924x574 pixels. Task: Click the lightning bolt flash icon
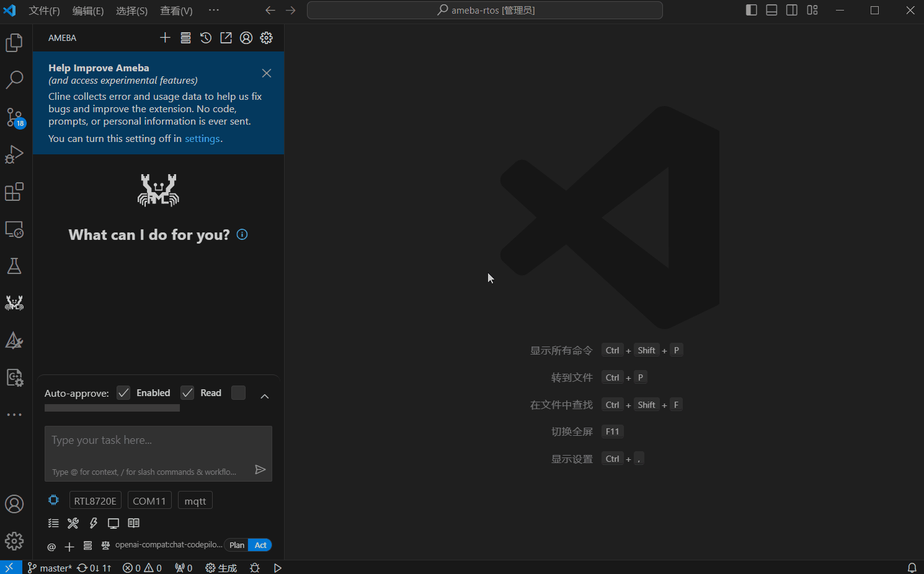(x=94, y=523)
